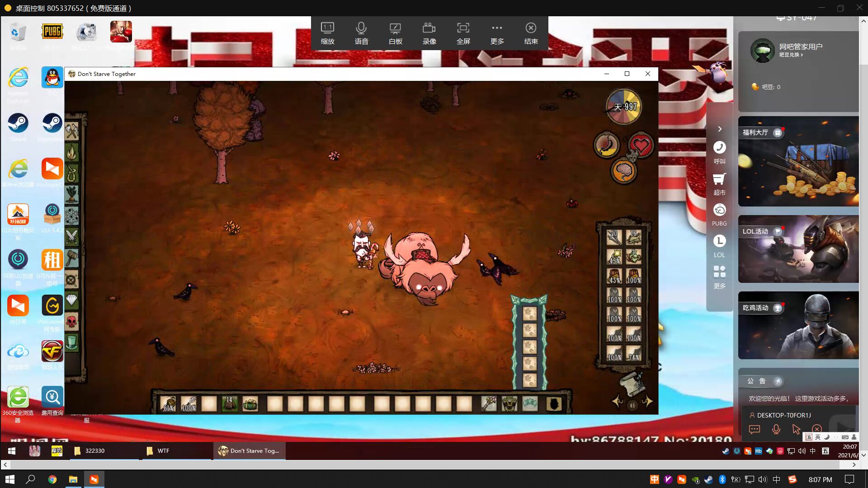Open the 吃鸡活动 banner
868x488 pixels.
click(798, 325)
